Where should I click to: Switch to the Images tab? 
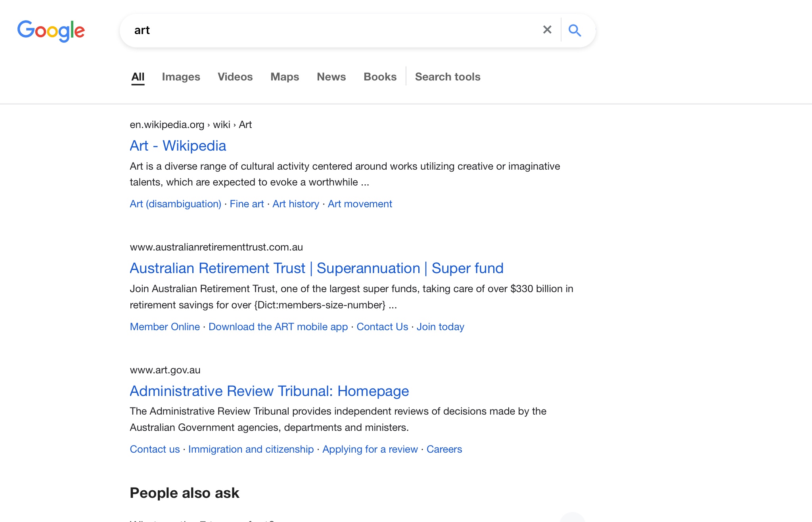pyautogui.click(x=181, y=77)
